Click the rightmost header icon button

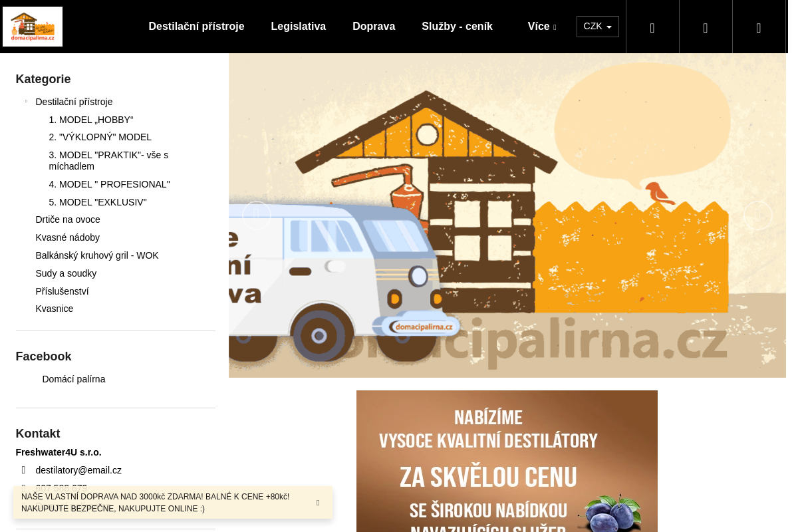(759, 27)
